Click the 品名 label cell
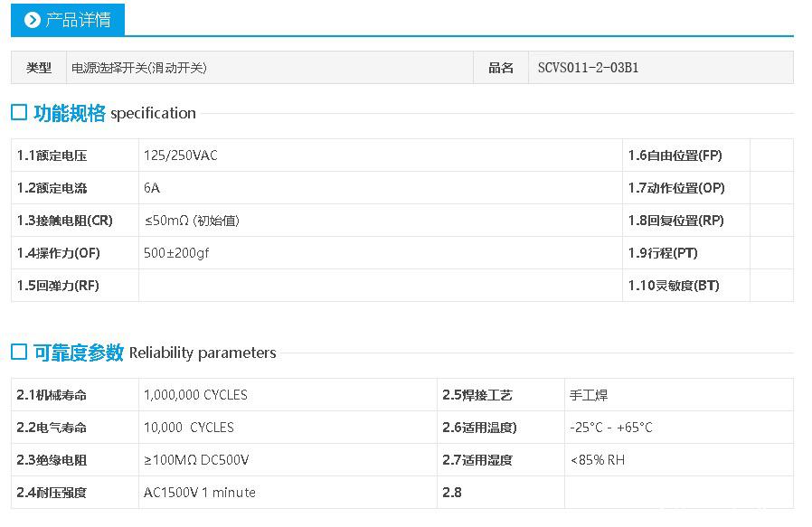Viewport: 812px width, 527px height. [x=501, y=68]
